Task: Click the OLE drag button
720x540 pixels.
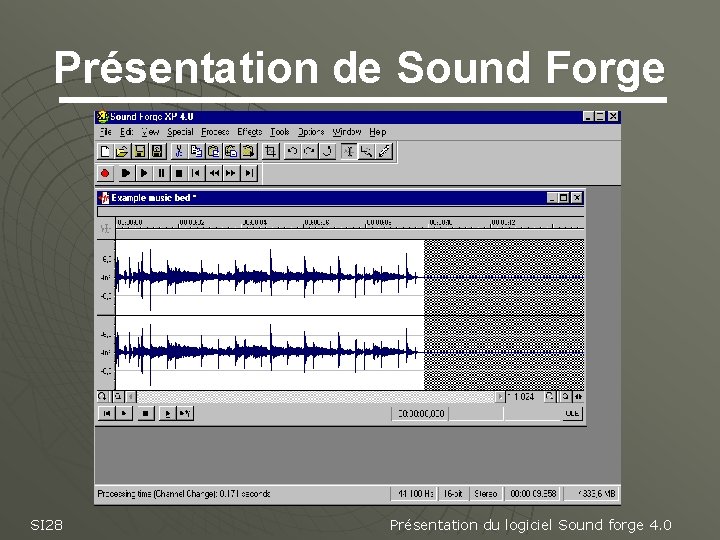Action: [x=572, y=413]
